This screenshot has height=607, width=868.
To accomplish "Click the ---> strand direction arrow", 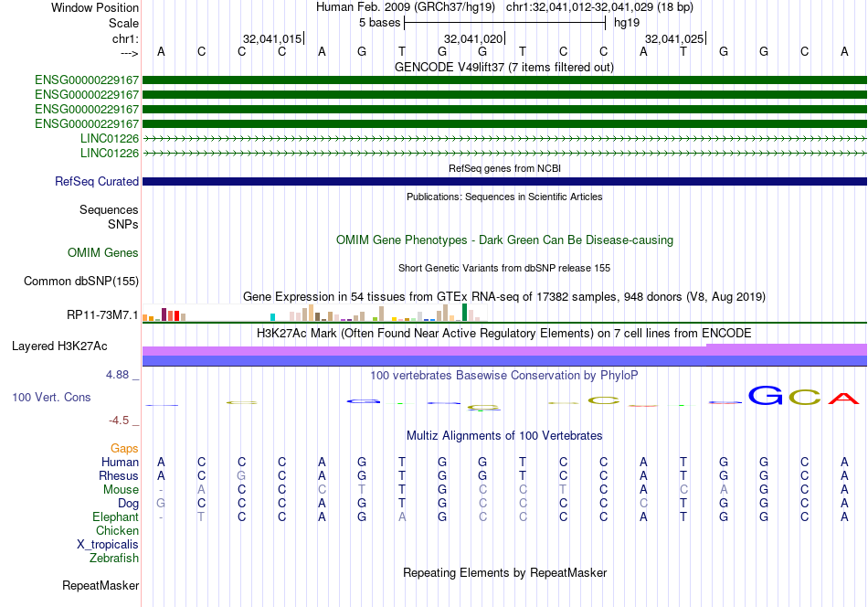I will coord(130,53).
